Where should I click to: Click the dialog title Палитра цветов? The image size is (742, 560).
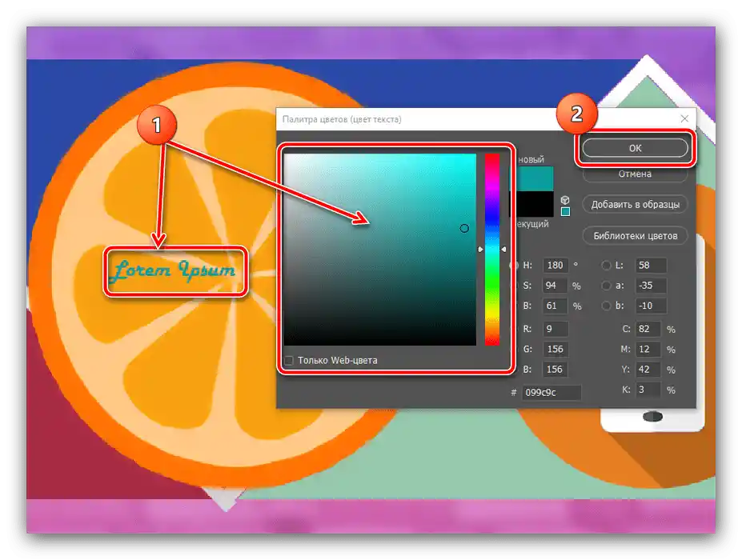(341, 119)
